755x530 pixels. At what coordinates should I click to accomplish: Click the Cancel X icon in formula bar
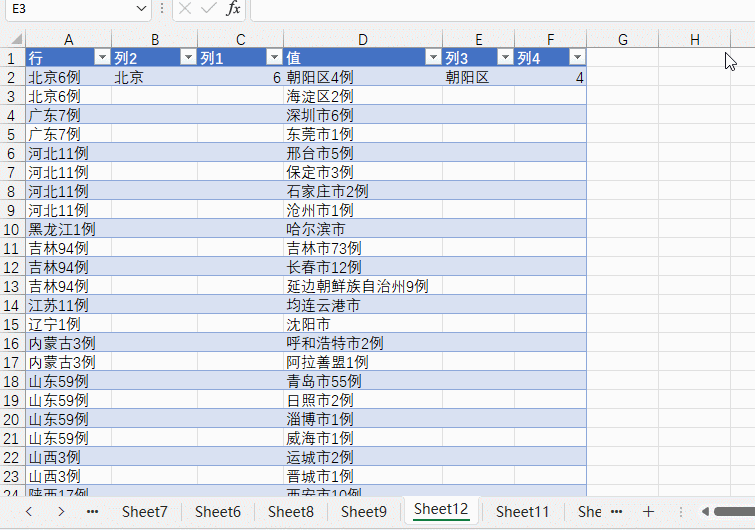(185, 8)
